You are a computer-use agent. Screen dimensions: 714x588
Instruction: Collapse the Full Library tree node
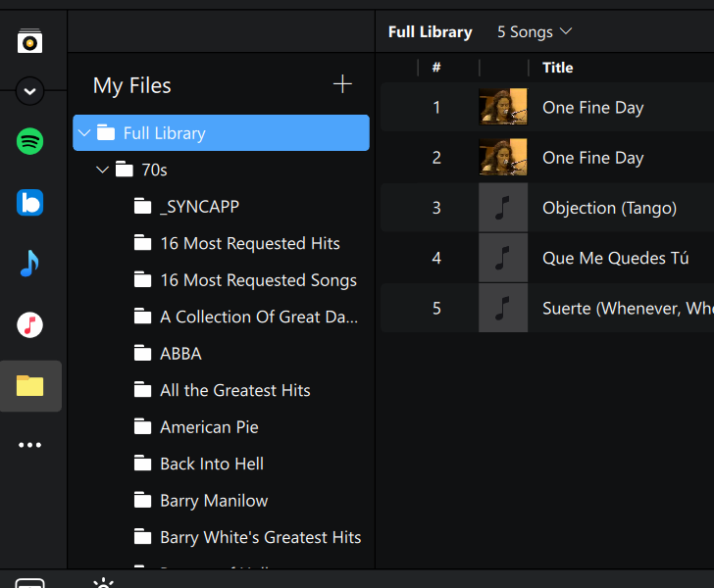pyautogui.click(x=84, y=133)
